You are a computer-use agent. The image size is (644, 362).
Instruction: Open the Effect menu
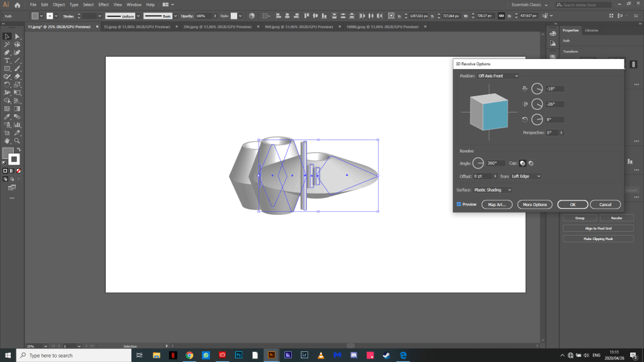point(103,4)
